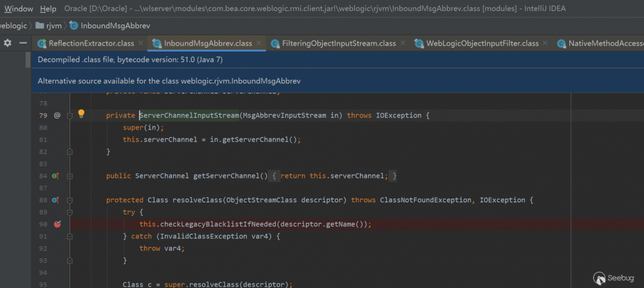Collapse the resolveClass method fold on line 88
Viewport: 644px width, 288px height.
coord(70,200)
